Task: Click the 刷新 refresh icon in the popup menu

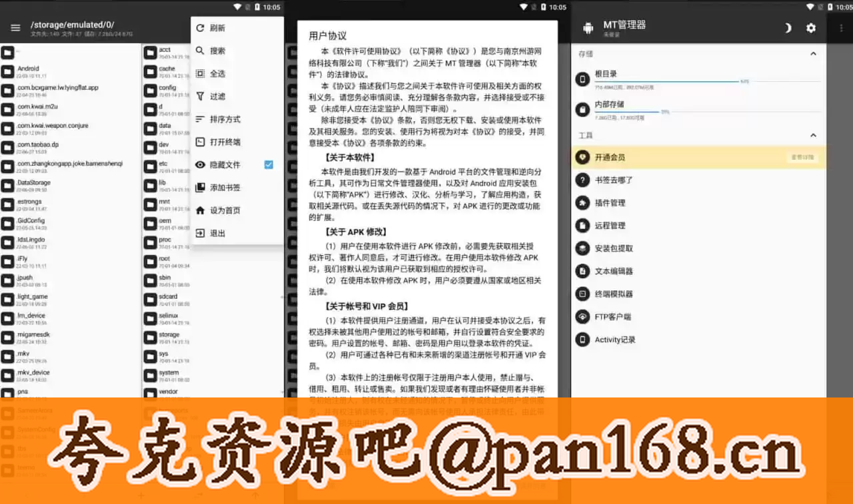Action: [x=200, y=28]
